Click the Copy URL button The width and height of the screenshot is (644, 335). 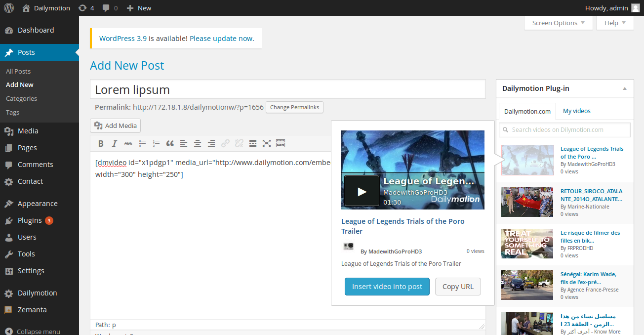(x=458, y=287)
